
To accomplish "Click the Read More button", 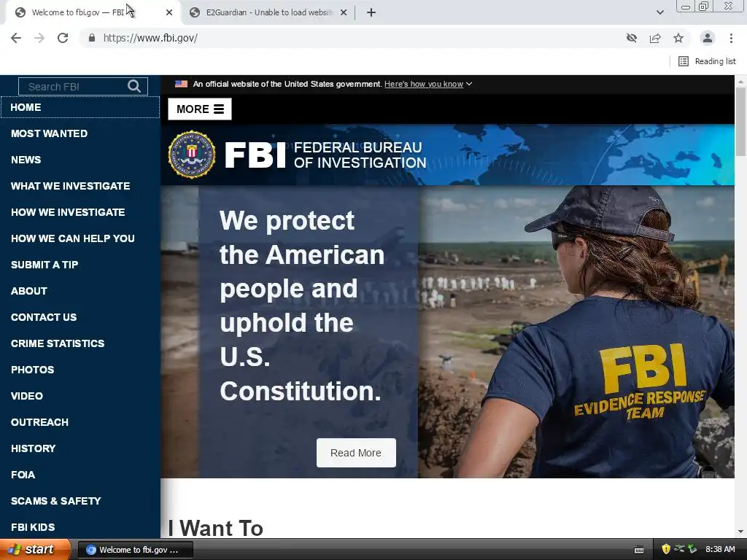I will [x=356, y=453].
